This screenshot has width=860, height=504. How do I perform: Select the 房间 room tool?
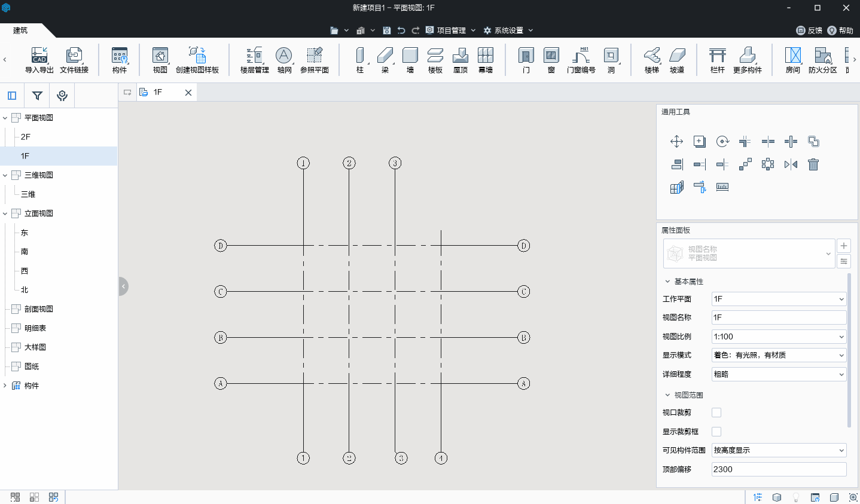[x=793, y=60]
